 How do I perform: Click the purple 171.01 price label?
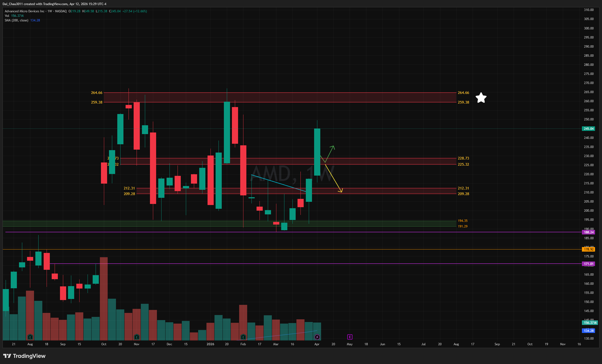pyautogui.click(x=589, y=264)
